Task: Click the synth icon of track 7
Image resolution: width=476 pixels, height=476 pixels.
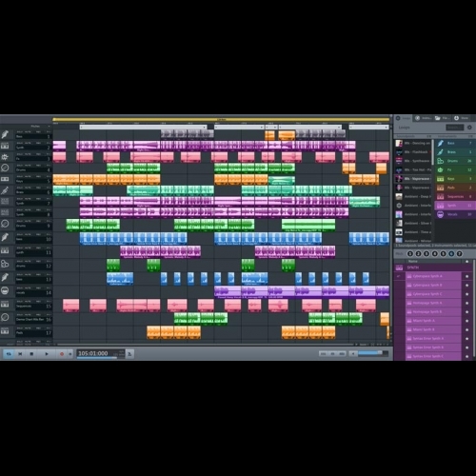Action: click(x=5, y=202)
